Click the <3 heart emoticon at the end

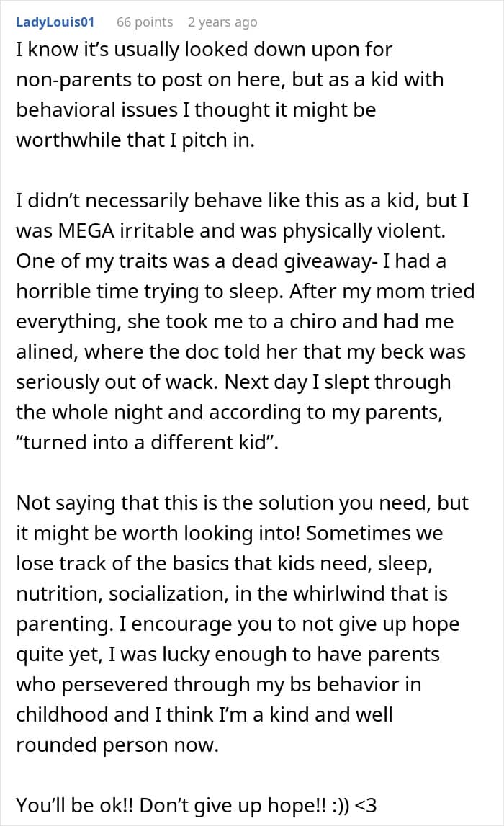coord(366,805)
